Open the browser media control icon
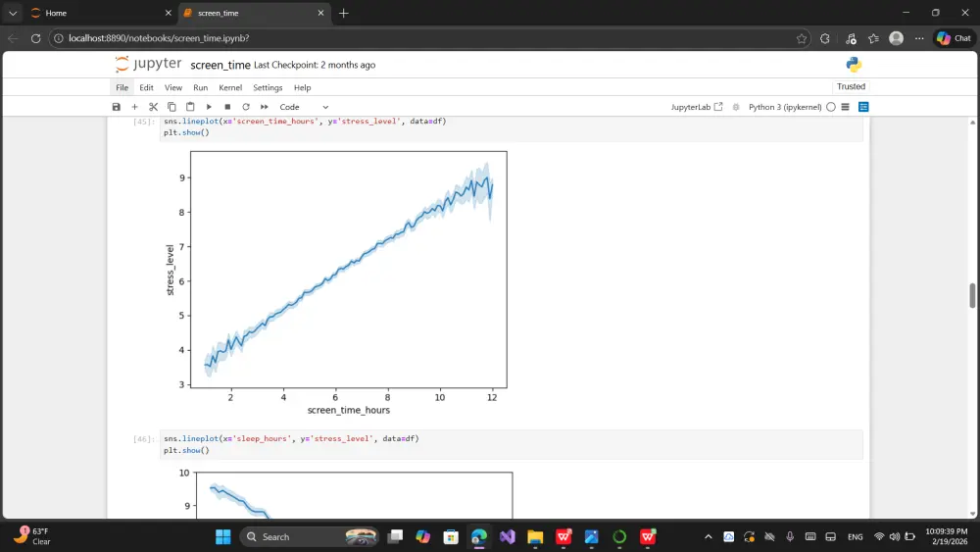Viewport: 980px width, 552px height. point(851,38)
